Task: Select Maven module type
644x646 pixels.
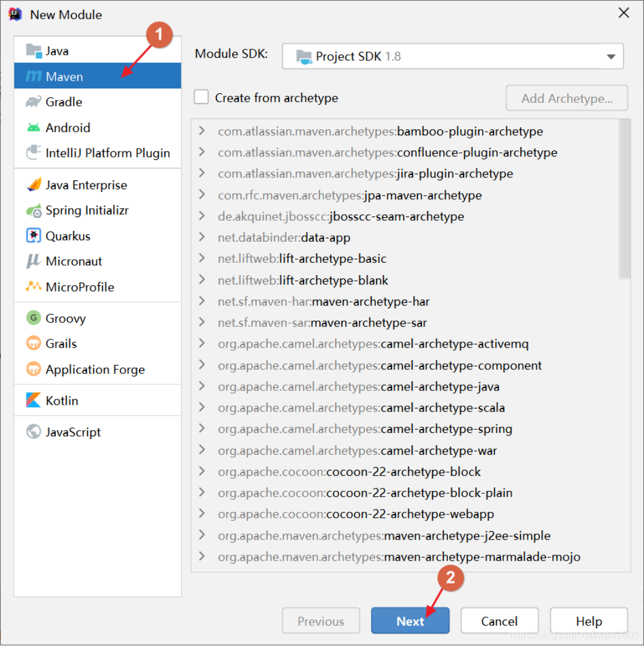Action: click(97, 76)
